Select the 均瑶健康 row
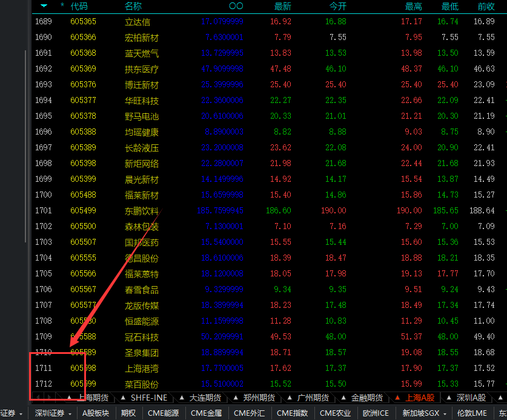This screenshot has height=420, width=507. (x=270, y=132)
